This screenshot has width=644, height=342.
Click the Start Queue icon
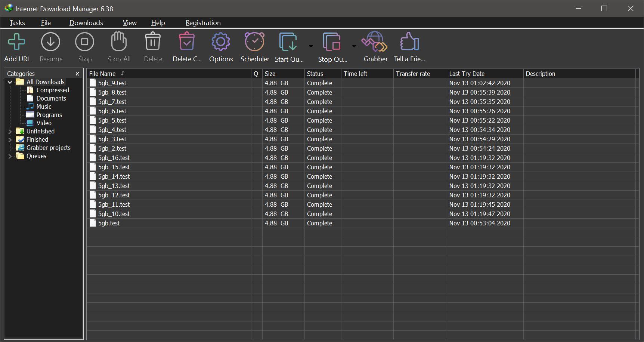pyautogui.click(x=288, y=41)
